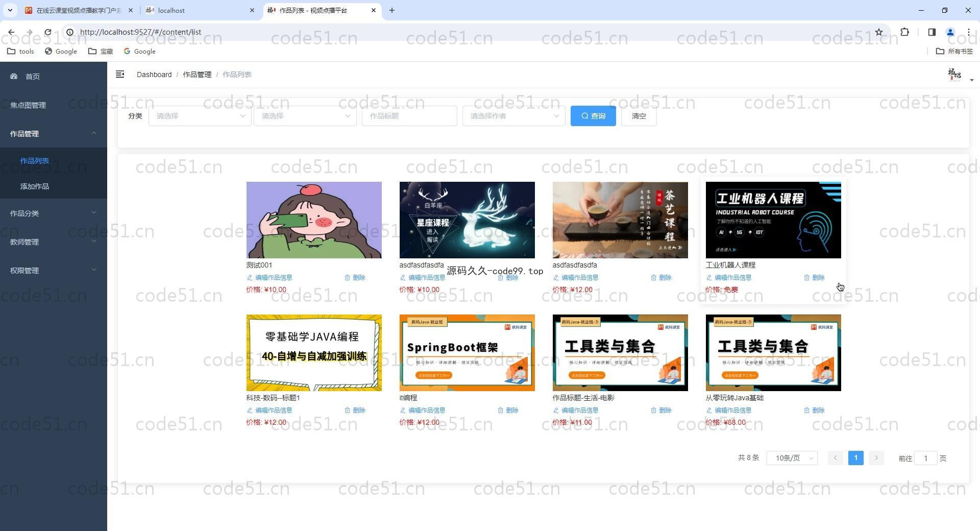The width and height of the screenshot is (980, 531).
Task: Delete the 科技-数码--标题1 item
Action: click(355, 411)
